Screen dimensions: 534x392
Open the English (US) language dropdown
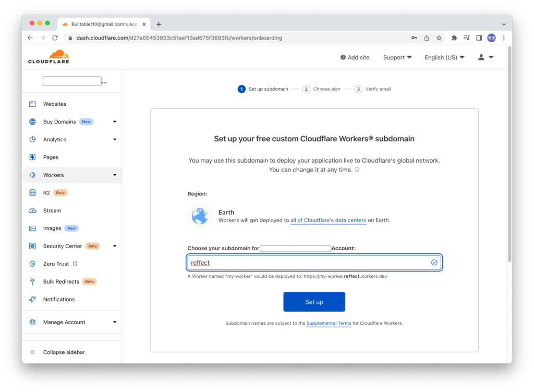[444, 57]
